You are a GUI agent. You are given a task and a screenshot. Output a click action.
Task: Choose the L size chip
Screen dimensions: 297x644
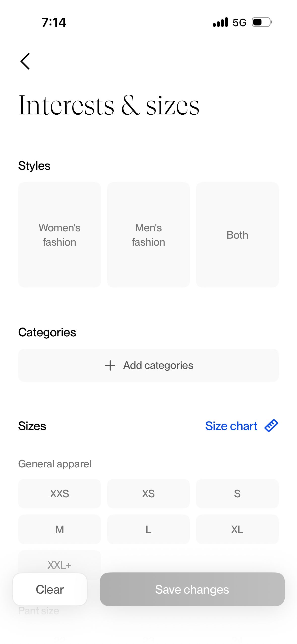[148, 529]
